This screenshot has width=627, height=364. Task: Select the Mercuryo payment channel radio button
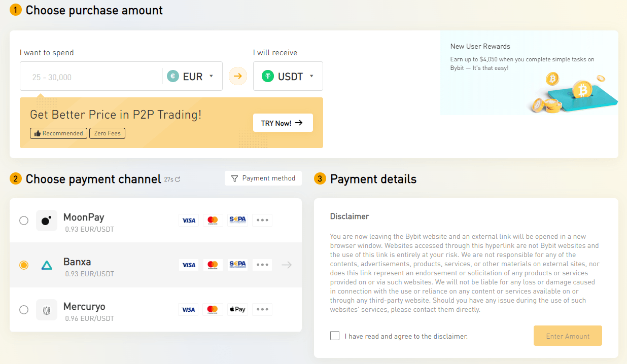[x=24, y=310]
